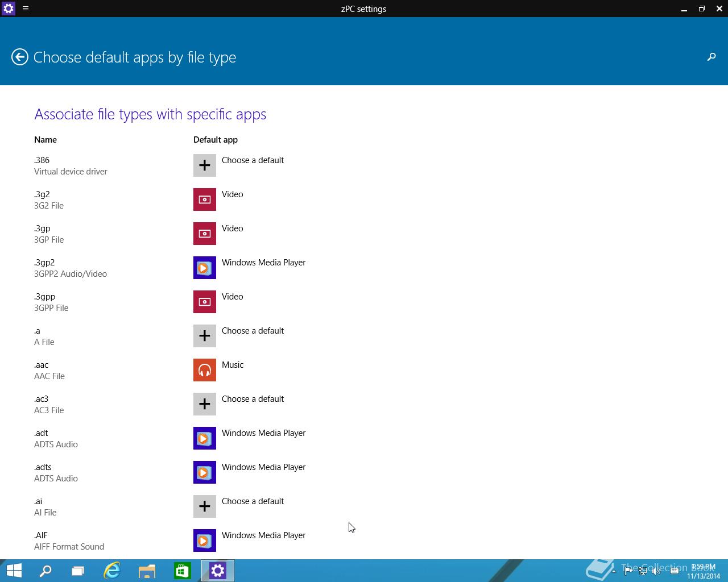This screenshot has height=582, width=728.
Task: Launch Internet Explorer from the taskbar
Action: (112, 571)
